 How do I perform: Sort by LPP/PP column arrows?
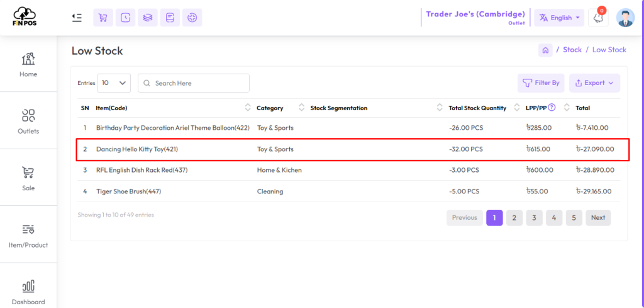[x=567, y=108]
